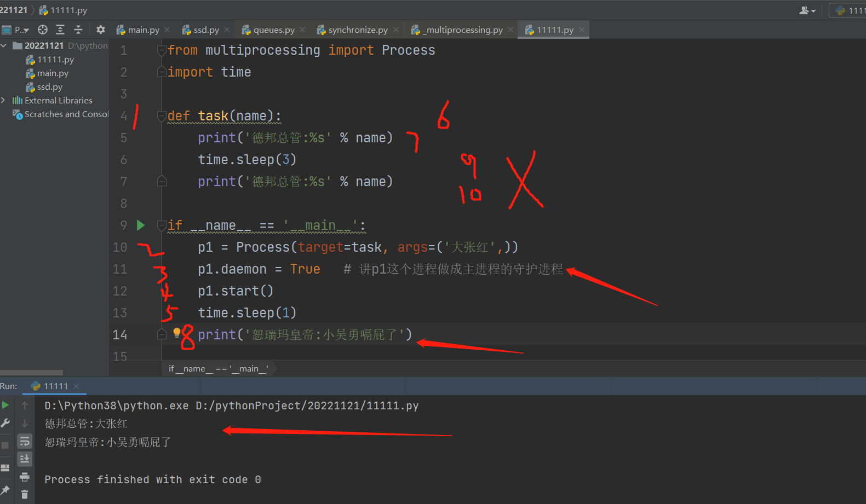
Task: Close the ssd.py editor tab
Action: click(227, 30)
